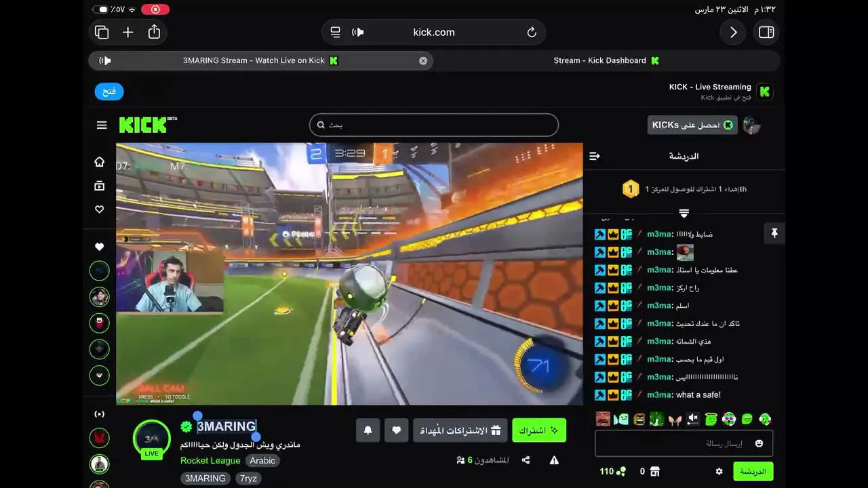This screenshot has width=868, height=488.
Task: Open the Rocket League category link
Action: [210, 460]
